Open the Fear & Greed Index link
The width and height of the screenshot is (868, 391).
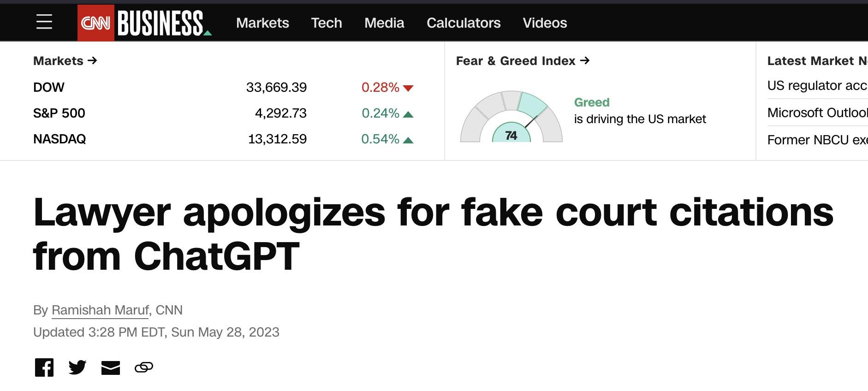pyautogui.click(x=523, y=61)
